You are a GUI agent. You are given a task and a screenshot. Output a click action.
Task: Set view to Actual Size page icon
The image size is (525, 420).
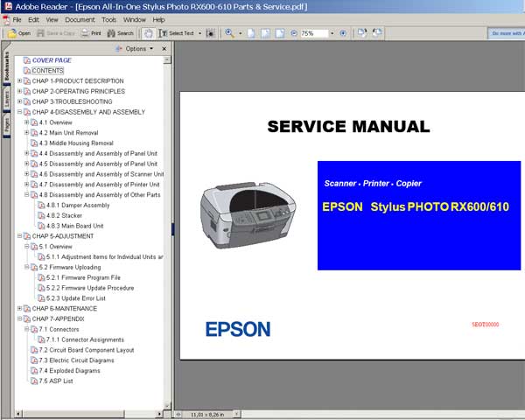[x=251, y=33]
